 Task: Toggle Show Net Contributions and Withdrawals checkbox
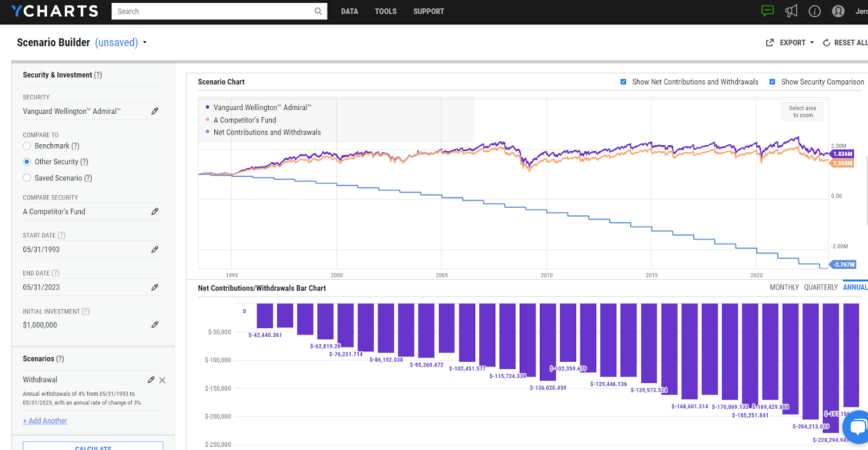pyautogui.click(x=623, y=82)
